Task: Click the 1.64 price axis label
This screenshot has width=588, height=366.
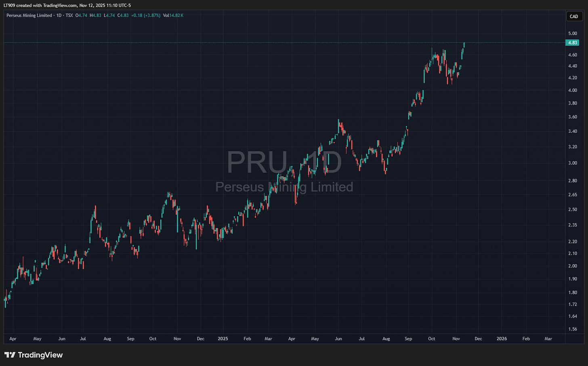Action: coord(573,316)
